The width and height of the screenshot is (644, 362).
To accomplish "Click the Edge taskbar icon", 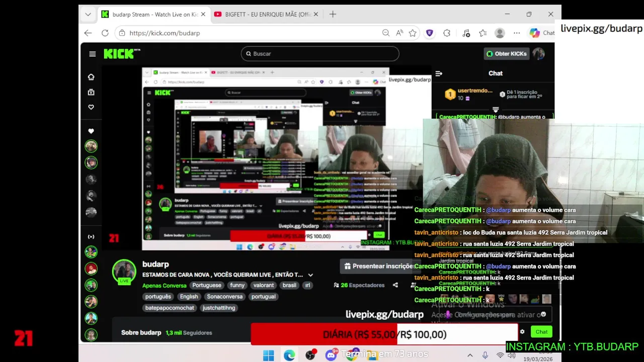I will click(x=289, y=355).
